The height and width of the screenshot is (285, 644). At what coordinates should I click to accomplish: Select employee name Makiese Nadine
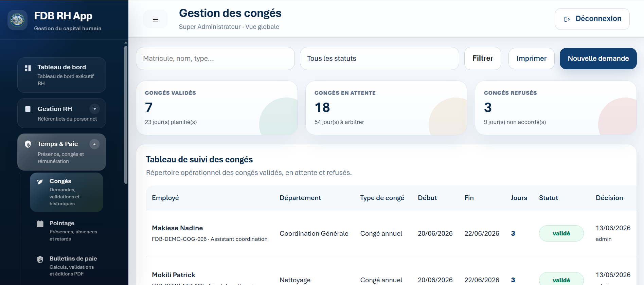[x=177, y=228]
